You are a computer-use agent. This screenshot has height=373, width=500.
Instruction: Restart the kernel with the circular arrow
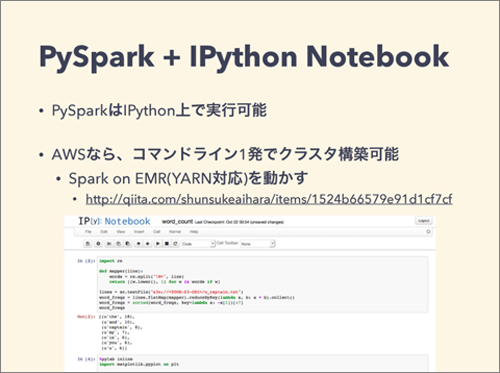[175, 244]
